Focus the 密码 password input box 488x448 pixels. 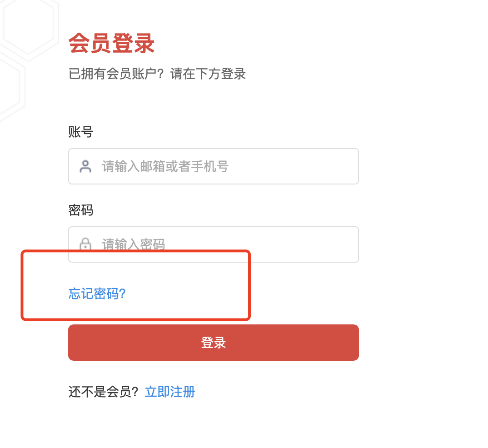[x=214, y=244]
